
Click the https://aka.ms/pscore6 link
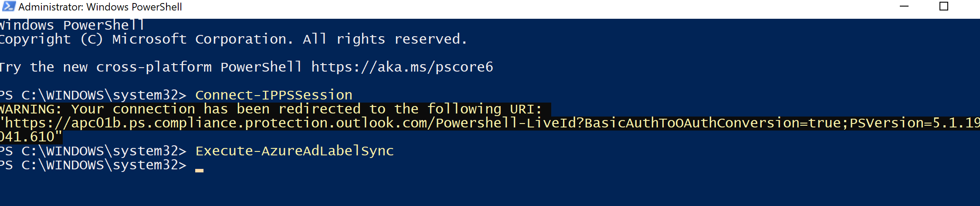click(402, 67)
